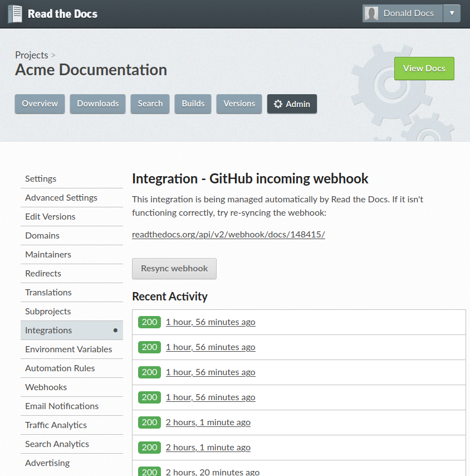Click the Resync webhook button

click(x=174, y=269)
